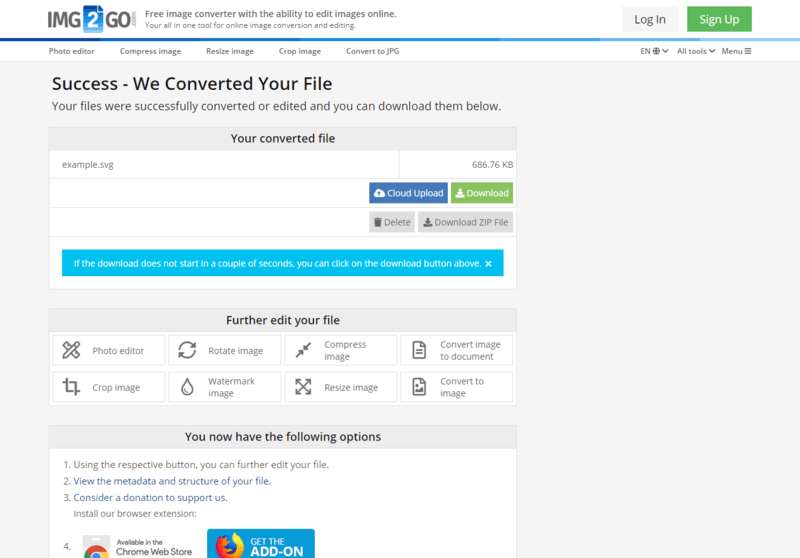Image resolution: width=800 pixels, height=558 pixels.
Task: Expand the All tools dropdown
Action: coord(696,51)
